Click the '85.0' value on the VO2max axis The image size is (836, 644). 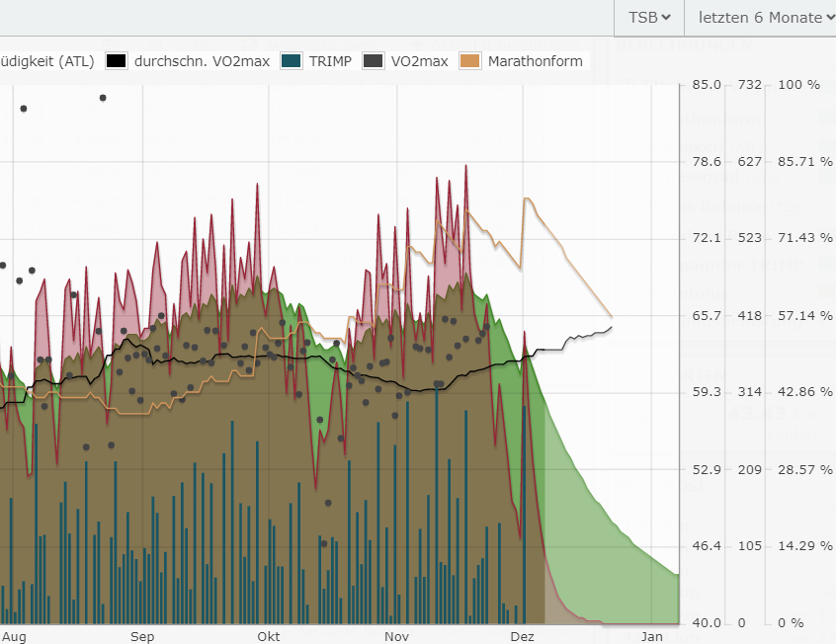point(706,85)
